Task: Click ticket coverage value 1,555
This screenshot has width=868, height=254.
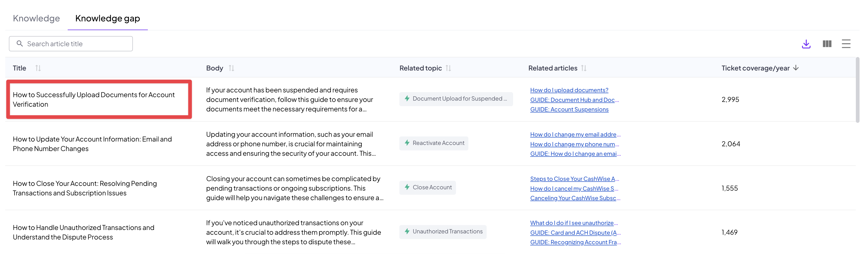Action: 729,189
